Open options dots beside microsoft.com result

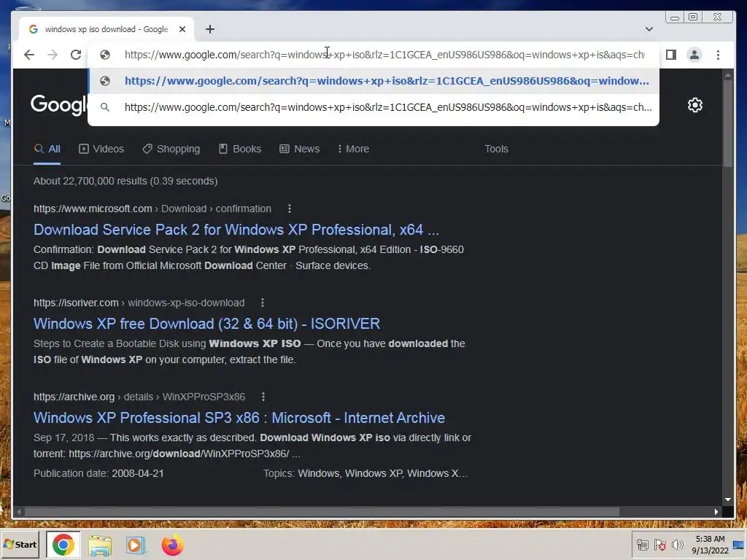[x=289, y=209]
